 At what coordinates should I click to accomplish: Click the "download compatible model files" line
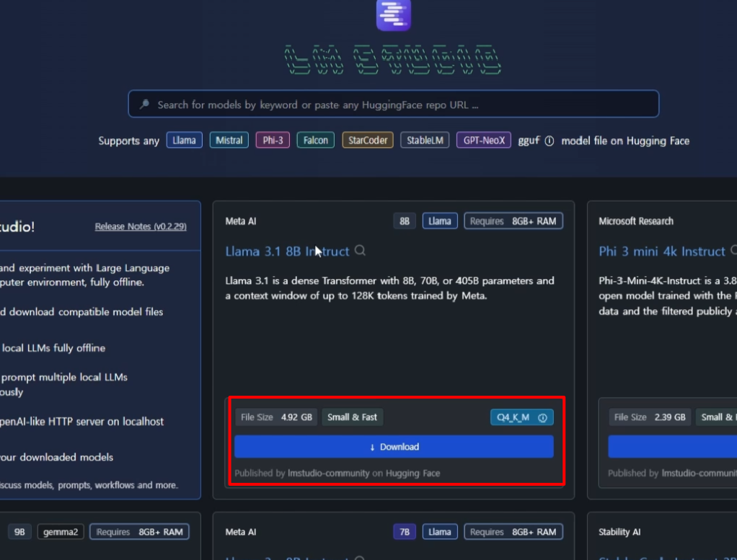[81, 312]
